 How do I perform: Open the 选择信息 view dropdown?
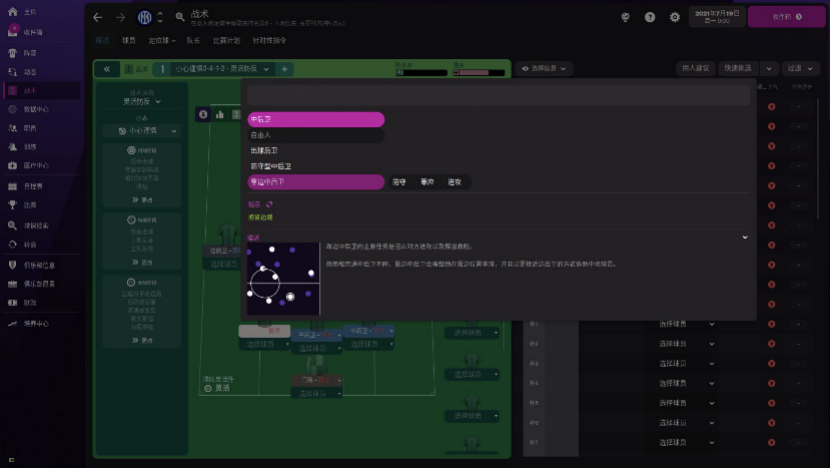543,68
